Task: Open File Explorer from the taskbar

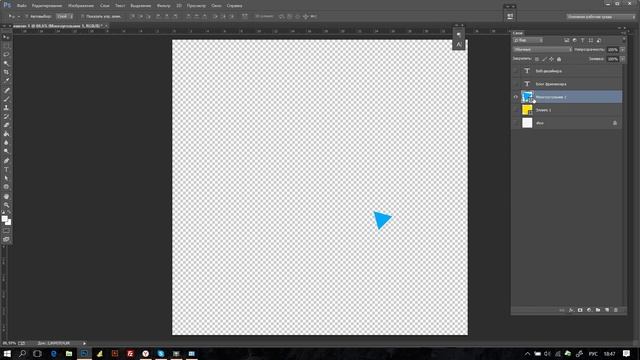Action: click(x=69, y=353)
